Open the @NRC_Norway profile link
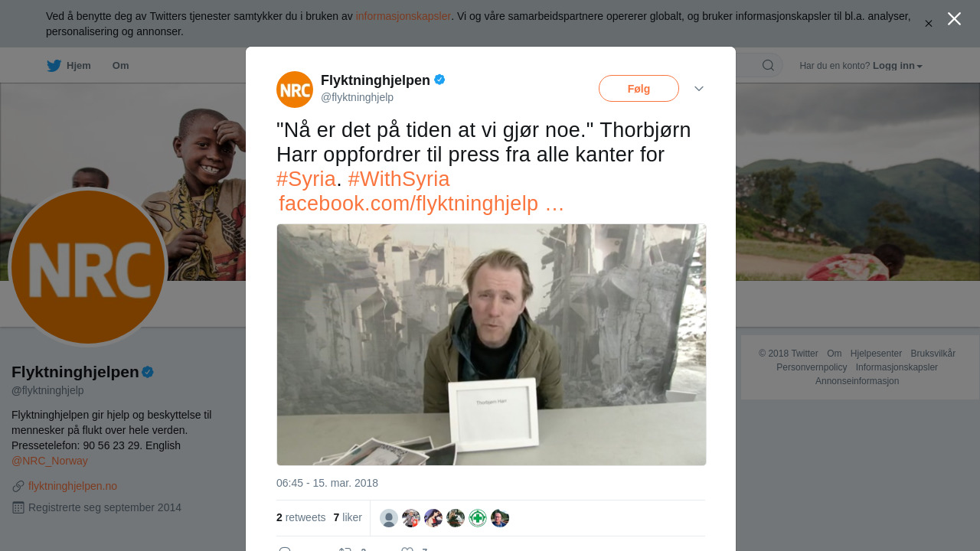 [50, 461]
